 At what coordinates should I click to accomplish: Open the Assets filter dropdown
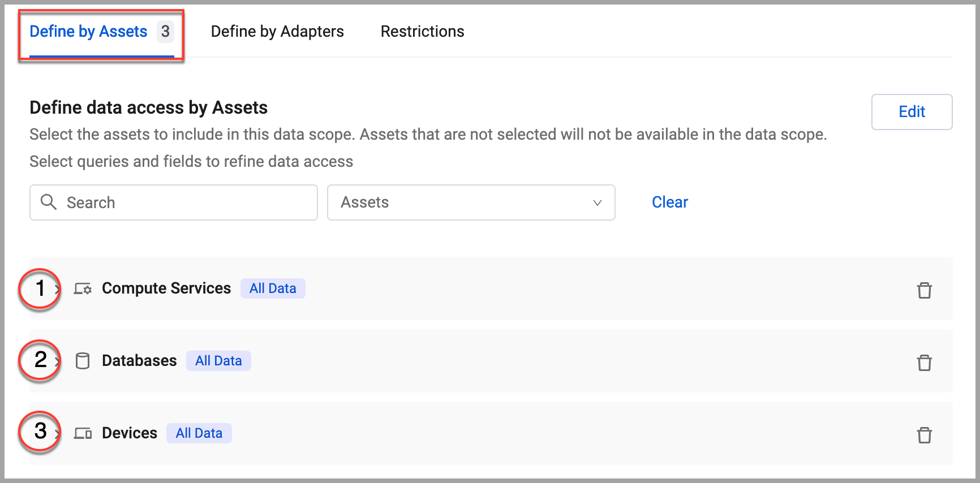tap(471, 202)
